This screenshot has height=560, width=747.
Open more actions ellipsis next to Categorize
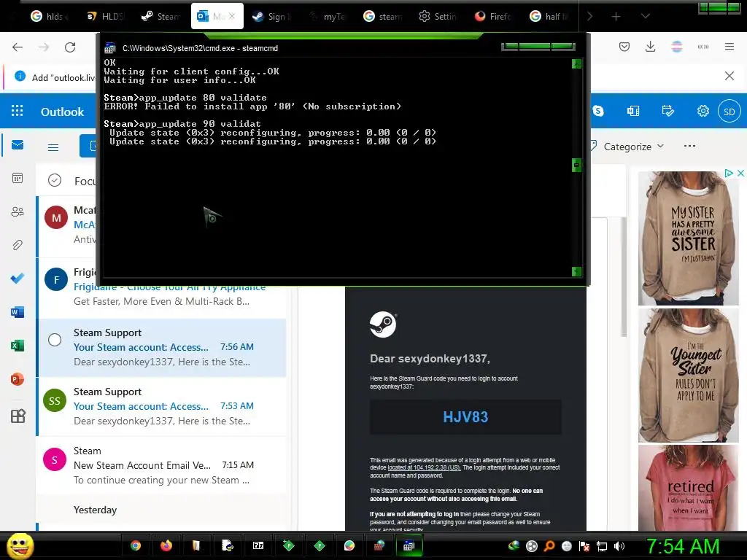689,146
